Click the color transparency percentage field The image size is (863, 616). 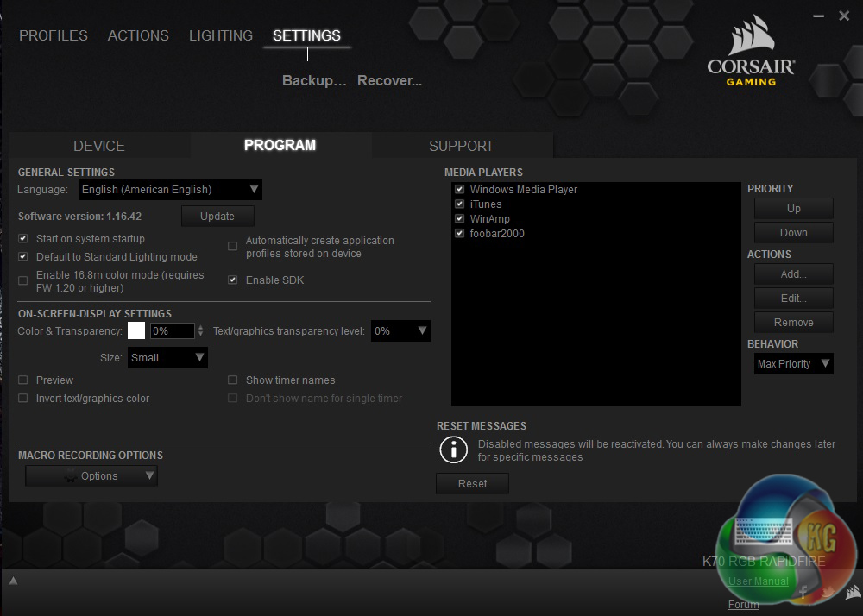point(172,331)
